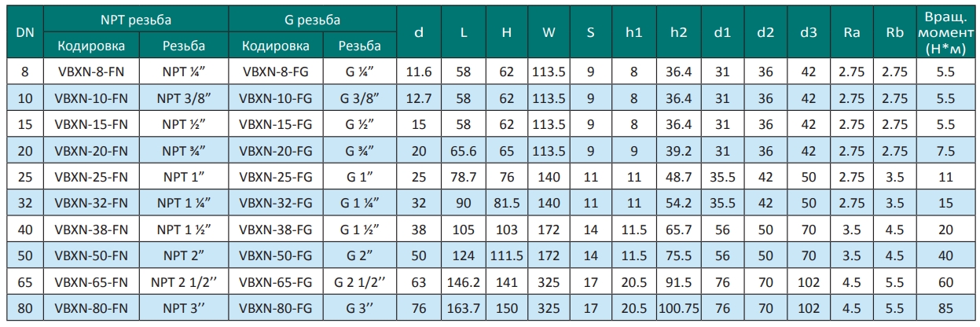Select the "NPT 2 1/2" thread cell
This screenshot has height=327, width=980.
coord(184,281)
